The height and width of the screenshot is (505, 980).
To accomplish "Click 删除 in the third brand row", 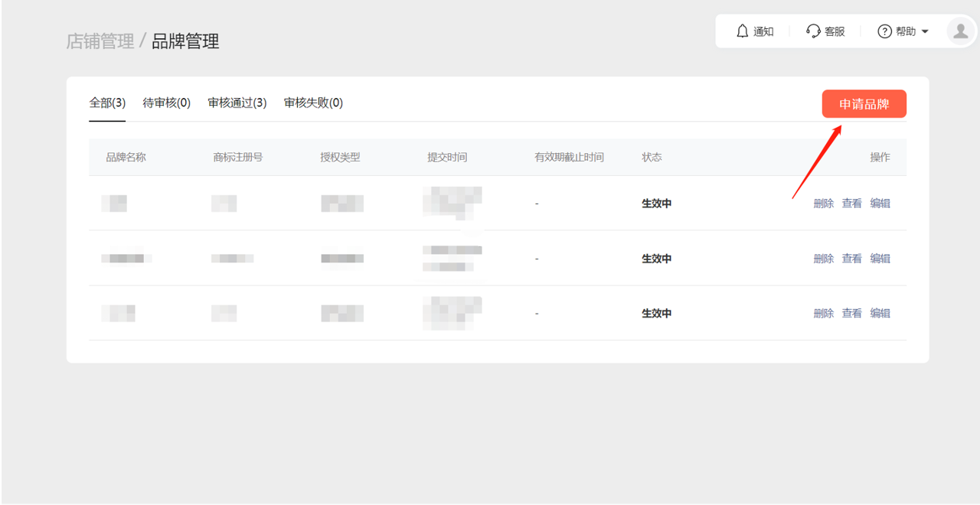I will 823,313.
